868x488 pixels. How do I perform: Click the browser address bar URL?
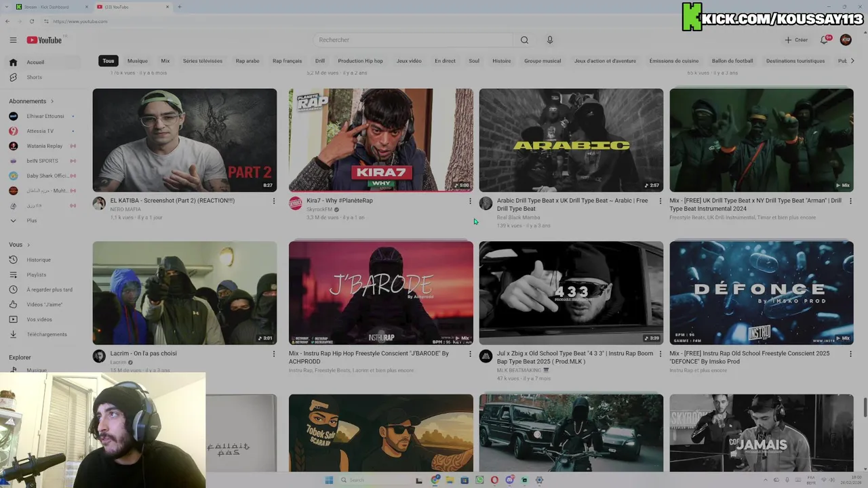click(x=80, y=21)
